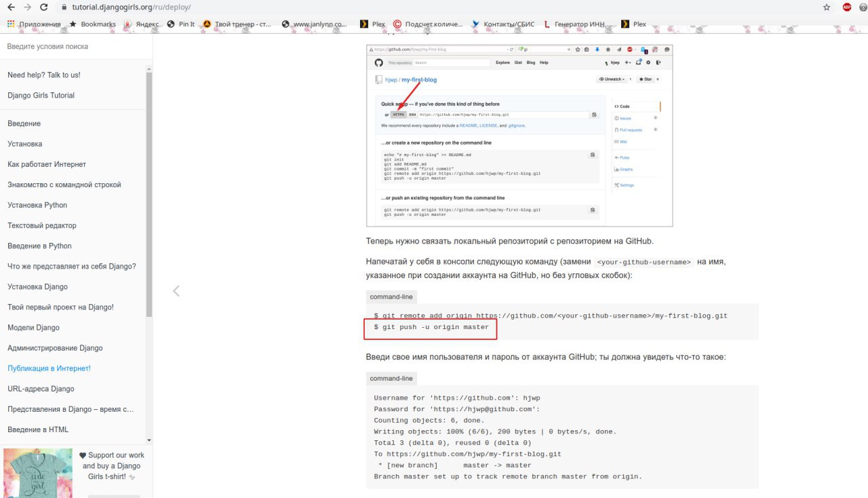868x498 pixels.
Task: Click the Username for 'https://github.com': hjwp line
Action: (457, 398)
